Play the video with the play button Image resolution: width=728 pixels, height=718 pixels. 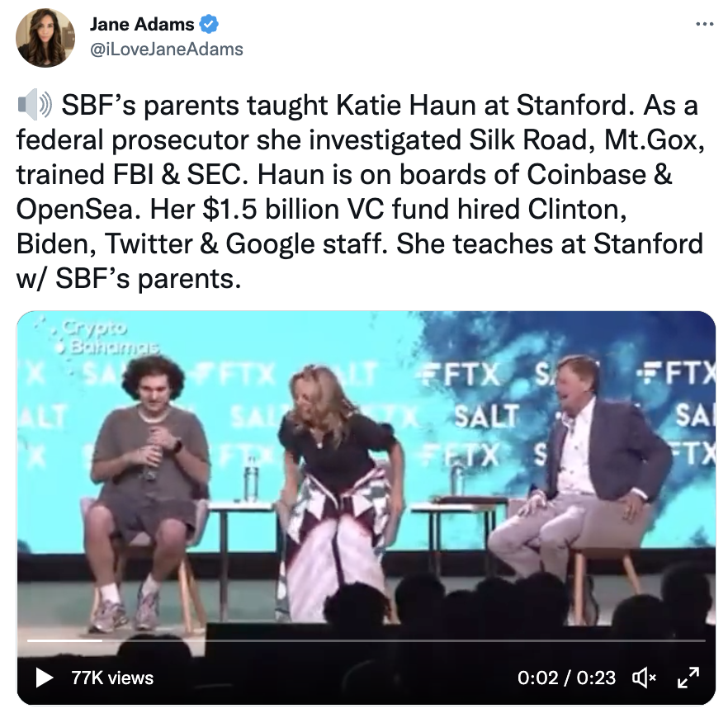point(44,678)
